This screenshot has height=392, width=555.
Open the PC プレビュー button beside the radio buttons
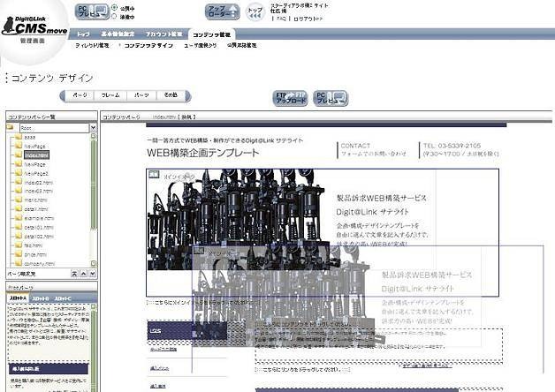point(92,12)
